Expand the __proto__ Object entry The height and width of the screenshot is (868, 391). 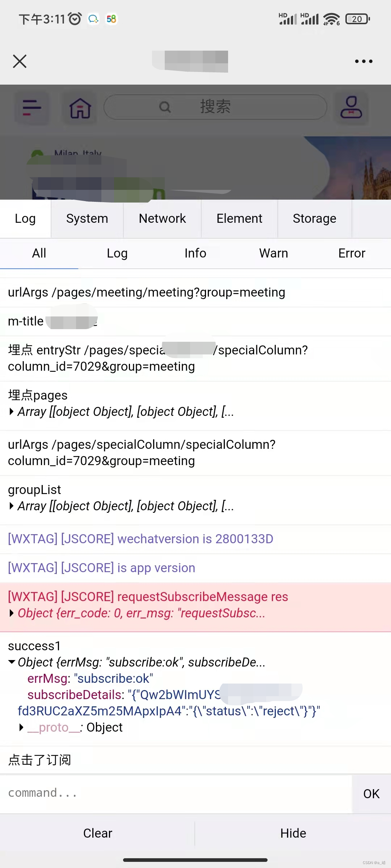pos(21,727)
